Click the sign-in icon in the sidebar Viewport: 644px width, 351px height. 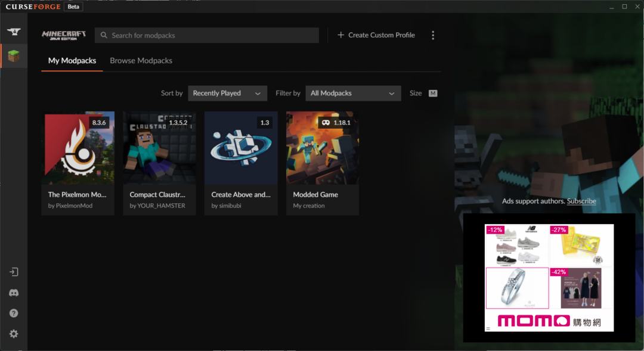14,272
